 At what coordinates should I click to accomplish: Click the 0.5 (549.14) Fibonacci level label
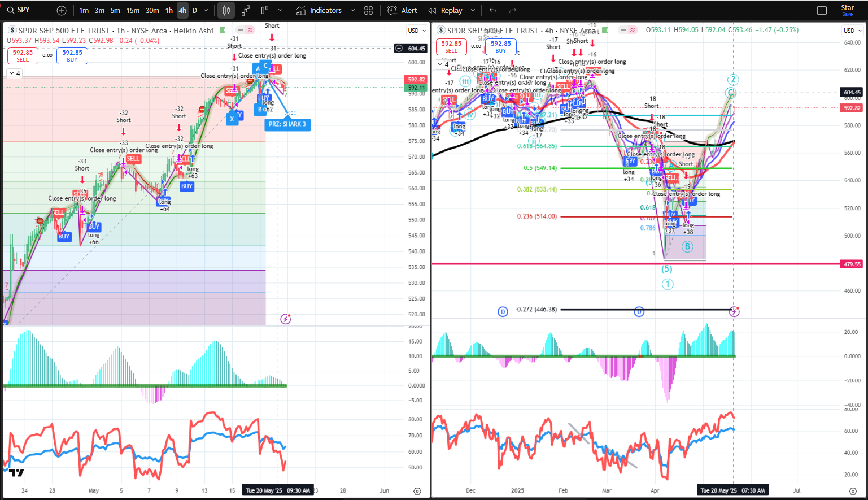click(540, 168)
